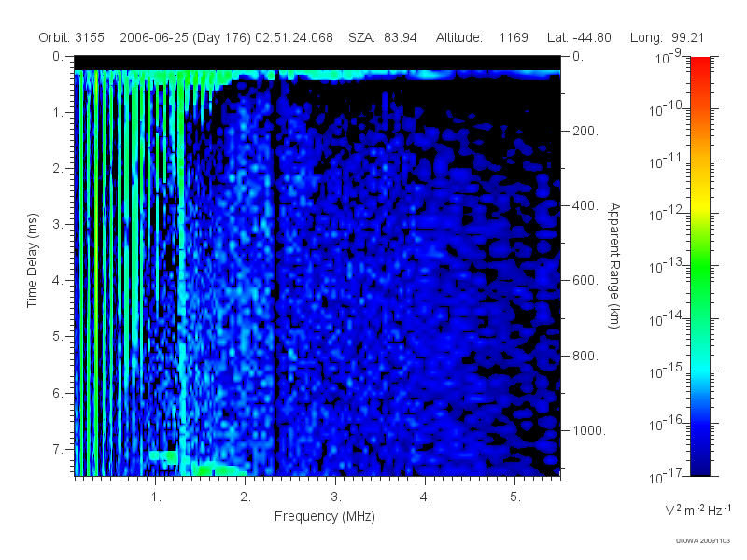747x560 pixels.
Task: Click the Altitude: 1169 header entry
Action: click(x=482, y=37)
